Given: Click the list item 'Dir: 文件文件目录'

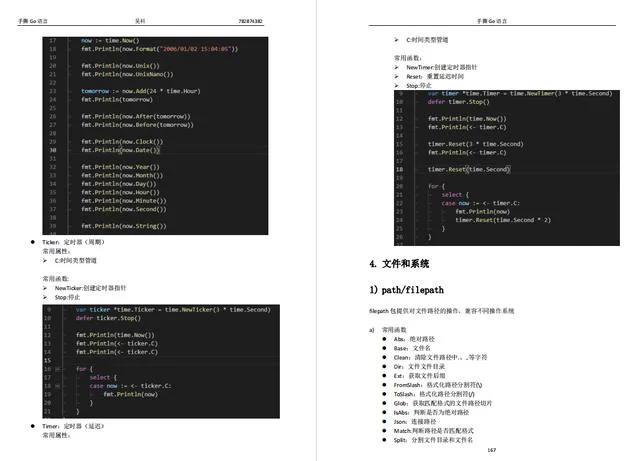Looking at the screenshot, I should pyautogui.click(x=419, y=367).
